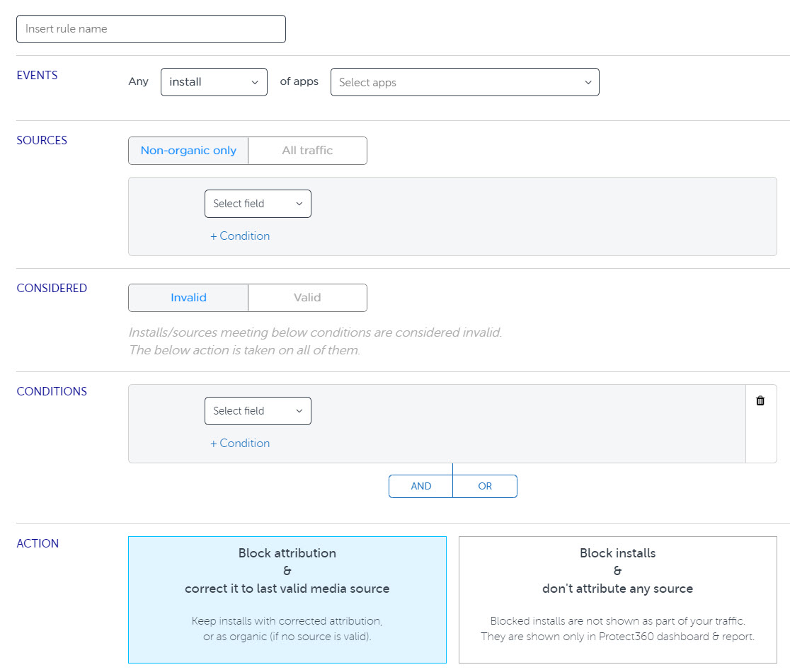Choose Block attribution & correct action

point(287,599)
